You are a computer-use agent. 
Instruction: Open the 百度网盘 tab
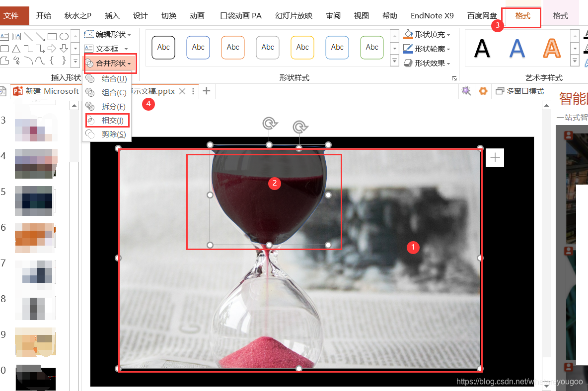click(x=482, y=16)
